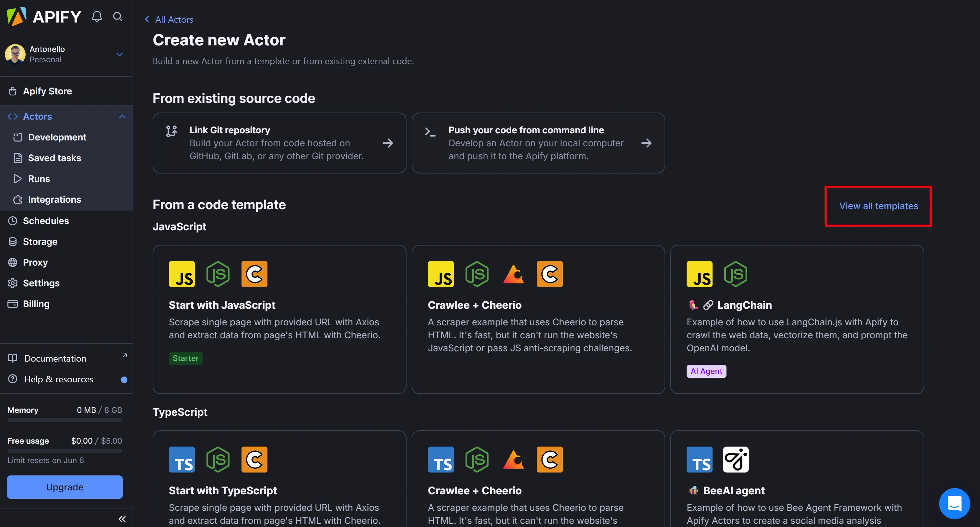The image size is (980, 527).
Task: Click the JS icon on Start with JavaScript
Action: (182, 274)
